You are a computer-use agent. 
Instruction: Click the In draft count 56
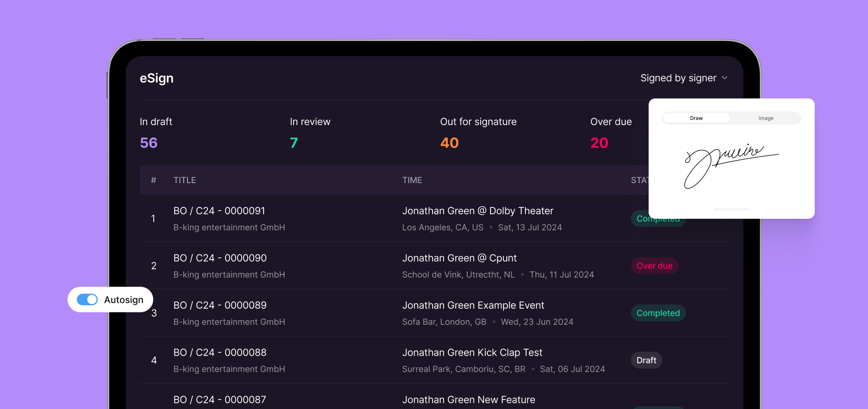[148, 143]
